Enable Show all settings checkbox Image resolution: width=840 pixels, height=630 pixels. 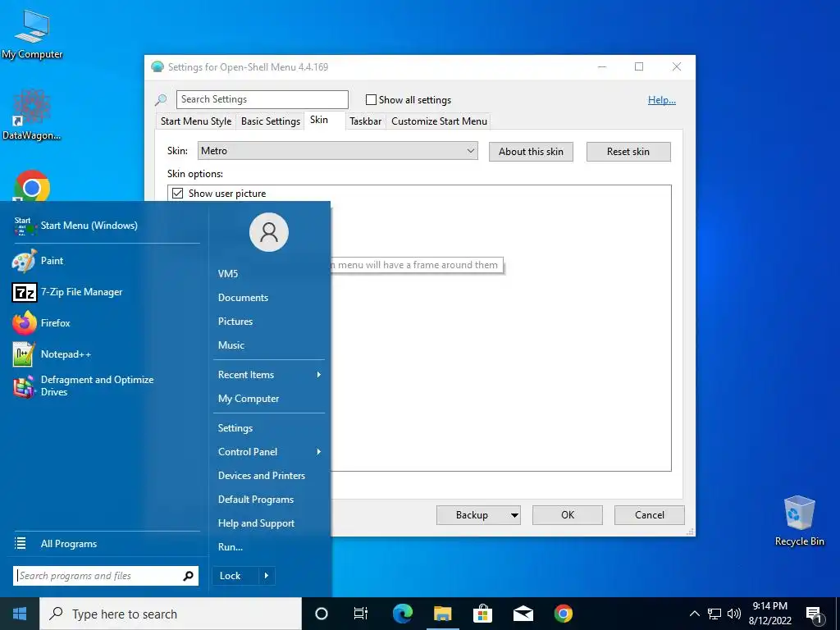pyautogui.click(x=371, y=99)
